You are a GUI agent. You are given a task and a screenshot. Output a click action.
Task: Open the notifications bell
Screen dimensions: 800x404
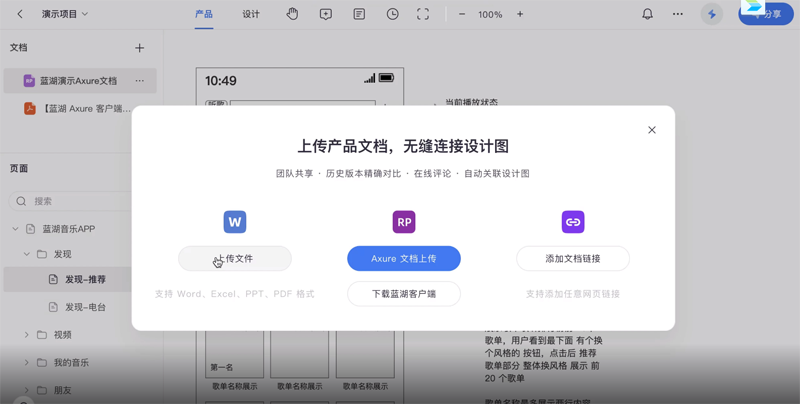tap(647, 14)
